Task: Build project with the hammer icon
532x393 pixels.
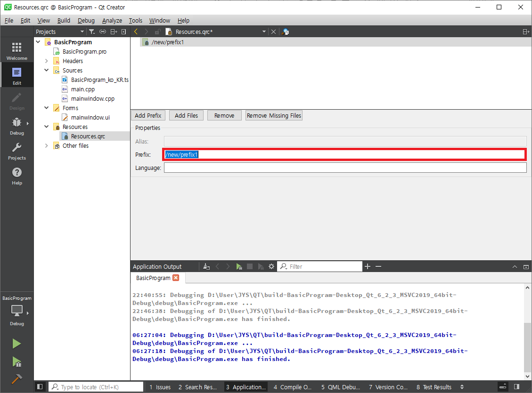Action: (x=16, y=379)
